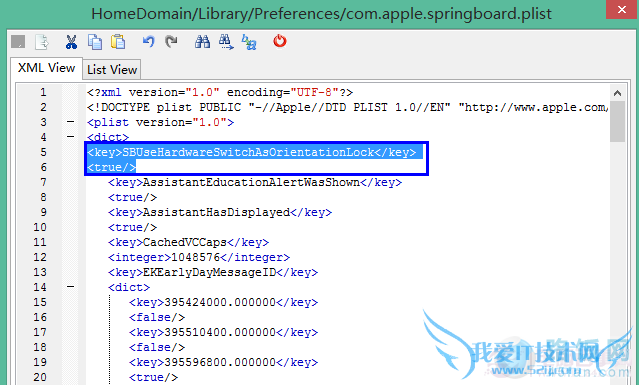Click the 395424000.000000 key
Viewport: 639px width, 385px height.
(223, 302)
